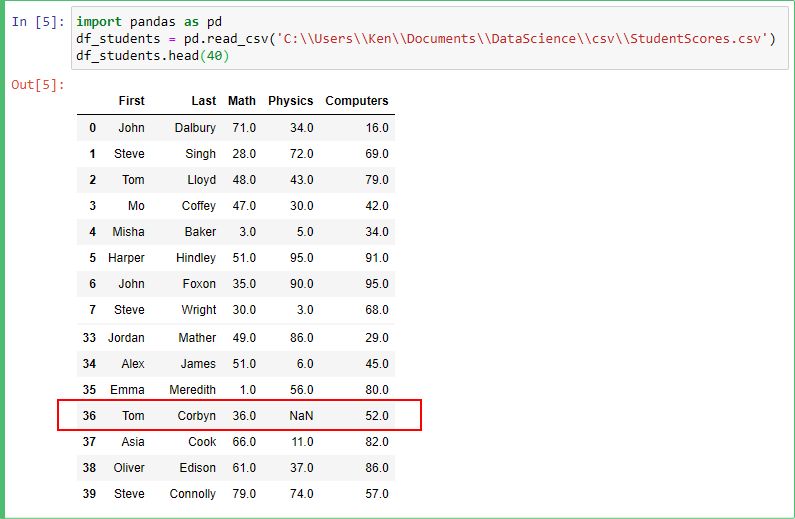Click last name Singh
795x519 pixels.
(x=201, y=154)
